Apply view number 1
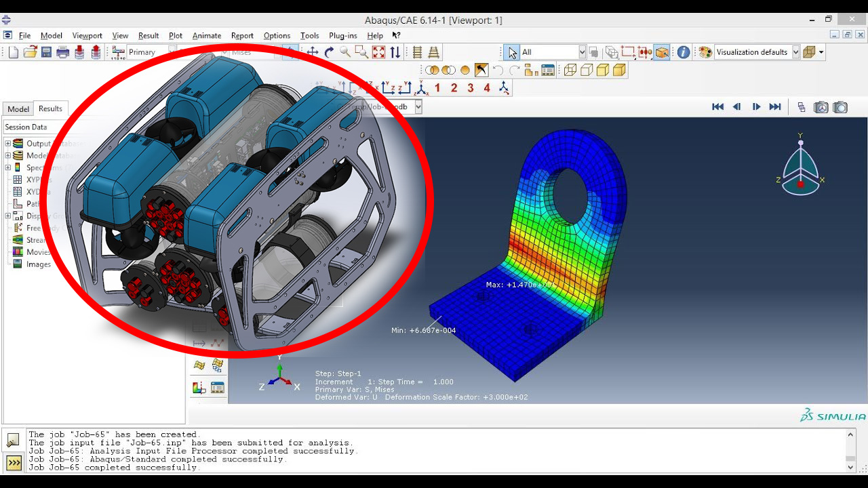 437,87
